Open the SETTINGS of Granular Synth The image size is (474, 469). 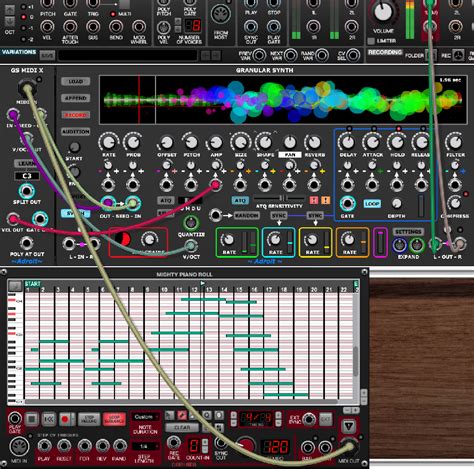pyautogui.click(x=408, y=231)
